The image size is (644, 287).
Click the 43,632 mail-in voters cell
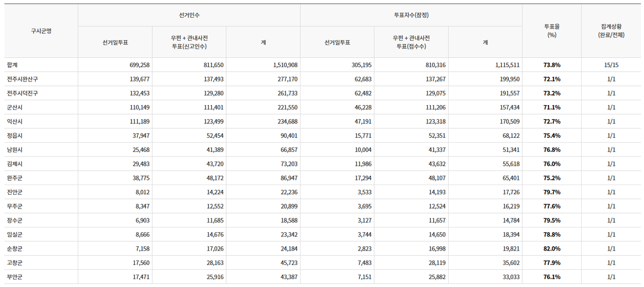[436, 164]
